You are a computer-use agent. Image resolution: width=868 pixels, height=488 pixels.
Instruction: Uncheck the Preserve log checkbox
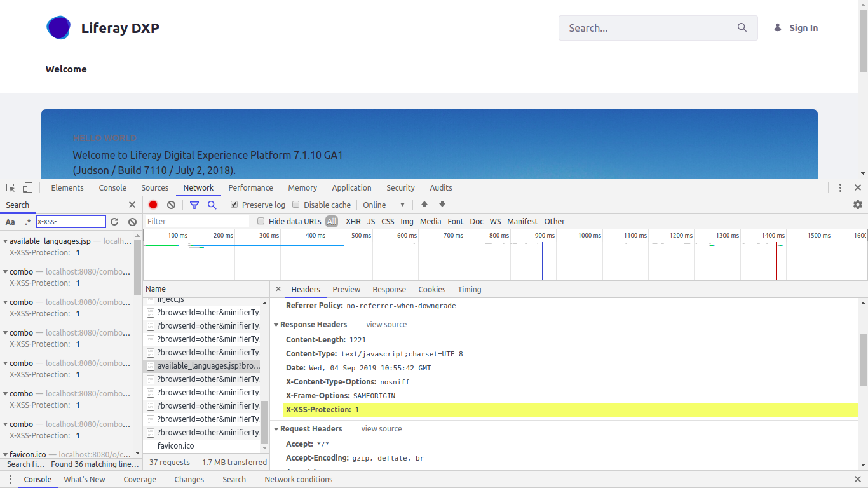[x=234, y=205]
